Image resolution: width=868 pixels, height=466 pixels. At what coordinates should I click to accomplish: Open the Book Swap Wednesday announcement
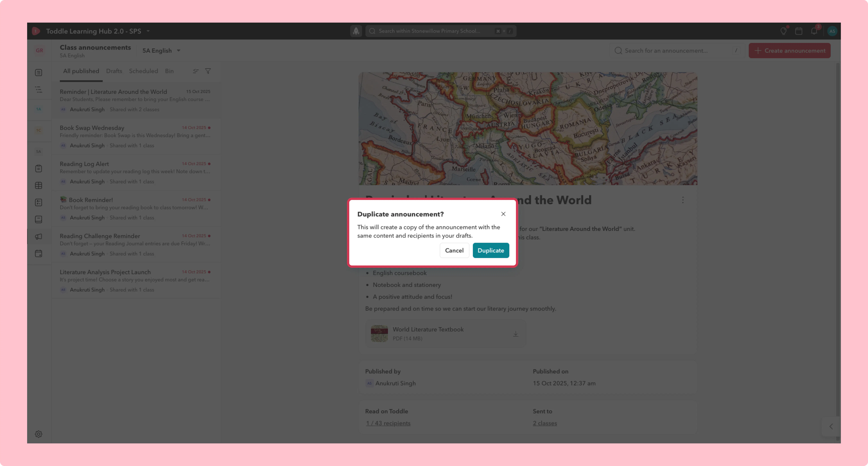pos(136,136)
